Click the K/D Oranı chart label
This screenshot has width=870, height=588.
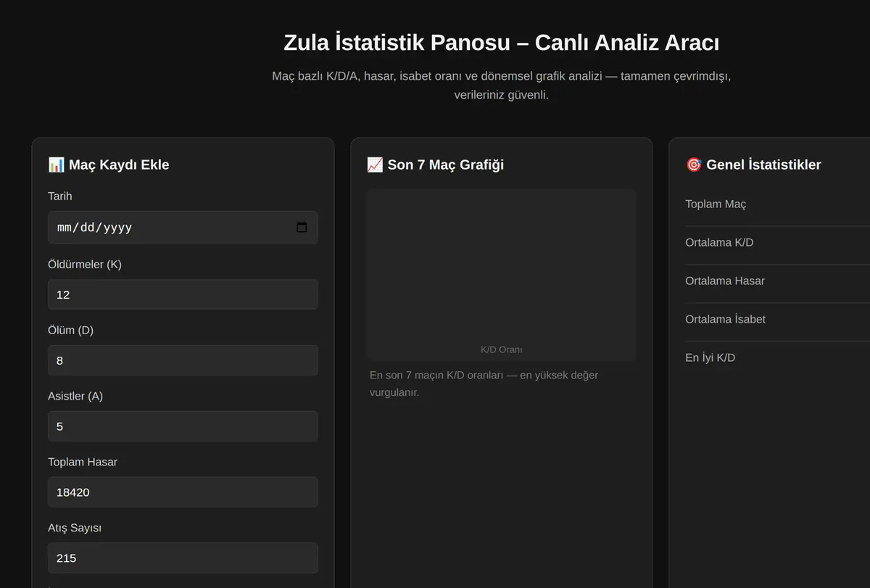pyautogui.click(x=501, y=349)
